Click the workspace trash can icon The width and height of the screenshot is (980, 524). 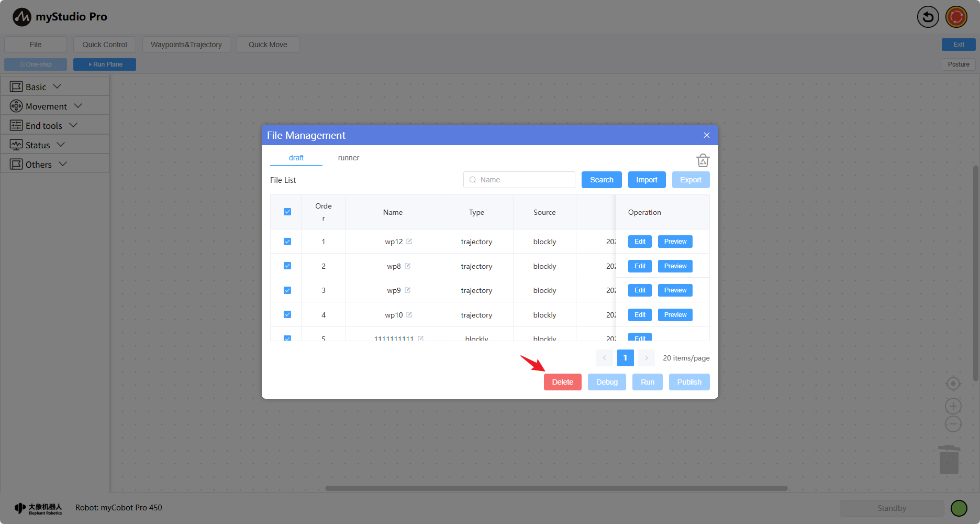tap(949, 460)
